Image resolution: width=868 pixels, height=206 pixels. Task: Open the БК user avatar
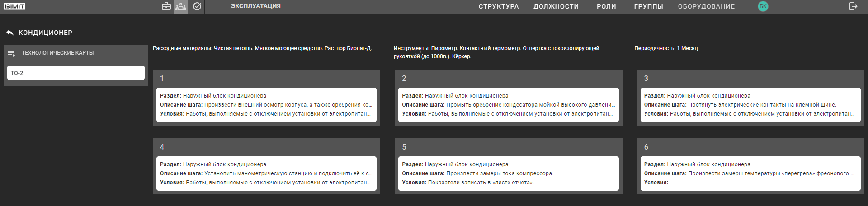pyautogui.click(x=763, y=6)
